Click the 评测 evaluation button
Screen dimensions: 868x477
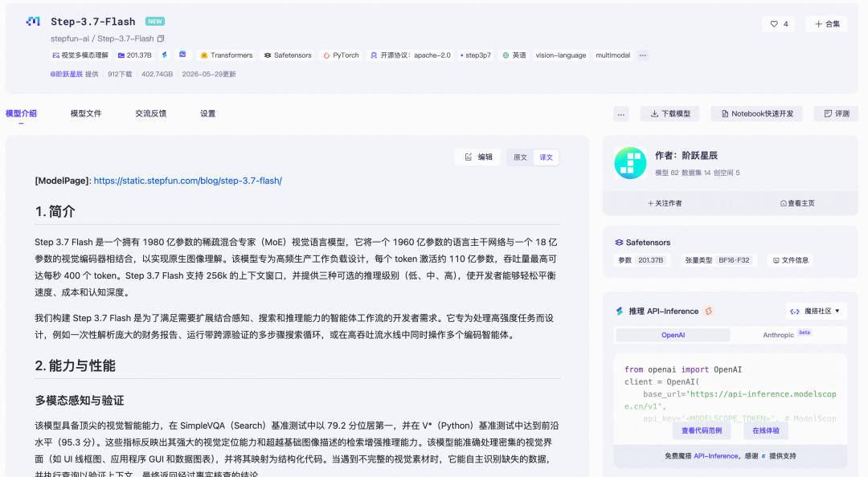point(836,113)
